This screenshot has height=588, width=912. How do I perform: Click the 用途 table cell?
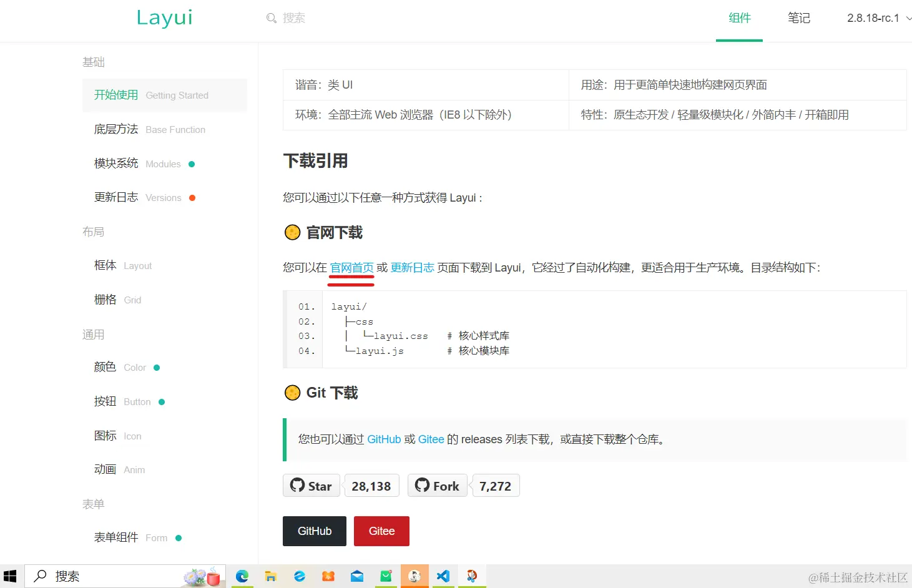[x=738, y=85]
